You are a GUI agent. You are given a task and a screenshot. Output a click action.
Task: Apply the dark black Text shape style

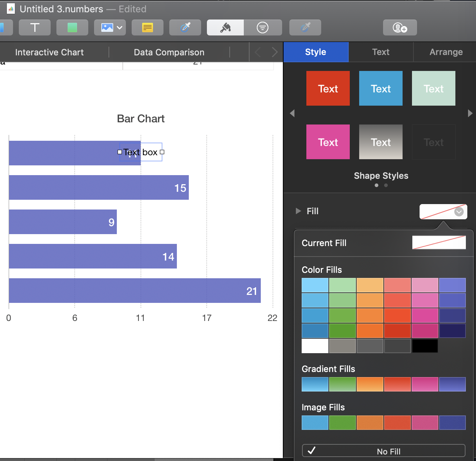coord(434,142)
